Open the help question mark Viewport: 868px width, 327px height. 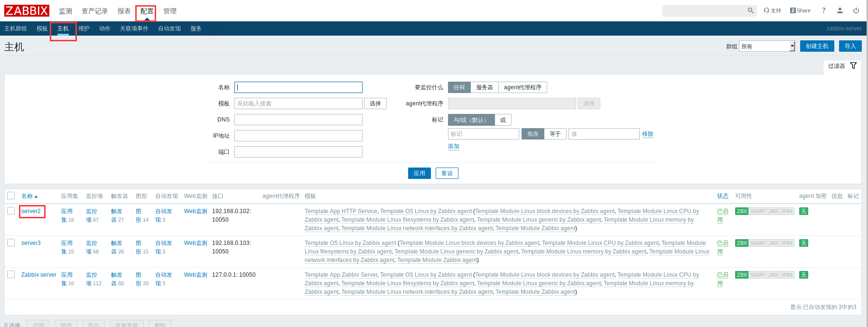click(823, 10)
